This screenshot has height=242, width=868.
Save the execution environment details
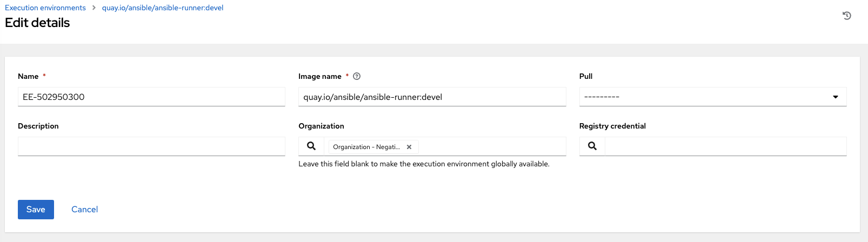click(36, 210)
